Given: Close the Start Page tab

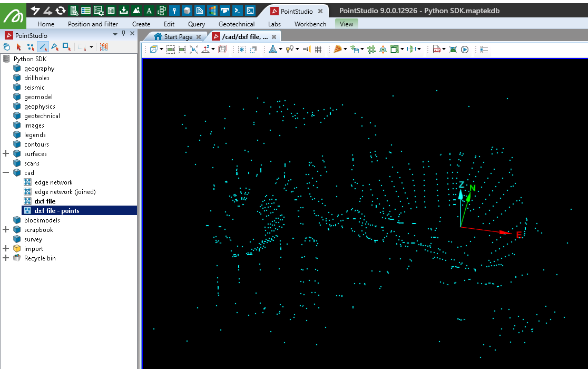Looking at the screenshot, I should pyautogui.click(x=199, y=37).
